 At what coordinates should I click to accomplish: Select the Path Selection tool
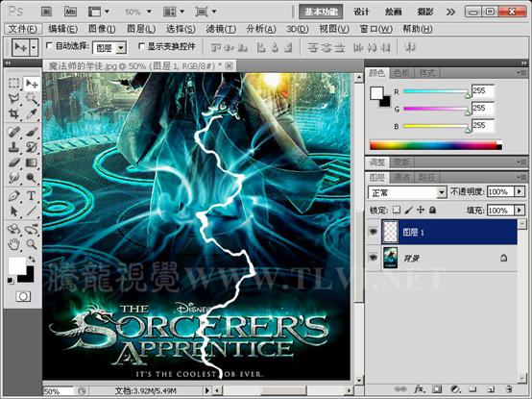[x=13, y=212]
